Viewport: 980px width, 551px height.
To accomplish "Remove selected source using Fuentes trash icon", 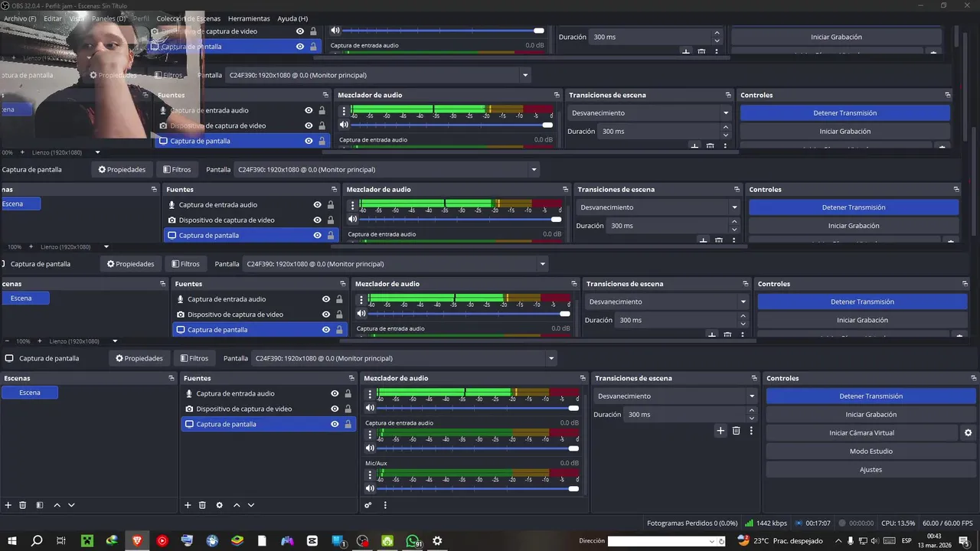I will click(x=202, y=505).
